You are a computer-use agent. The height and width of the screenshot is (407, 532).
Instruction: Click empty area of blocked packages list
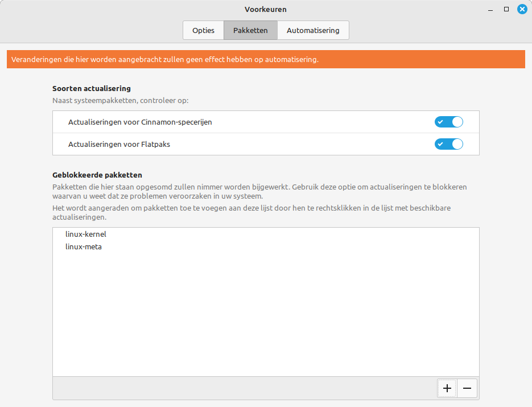pos(266,319)
